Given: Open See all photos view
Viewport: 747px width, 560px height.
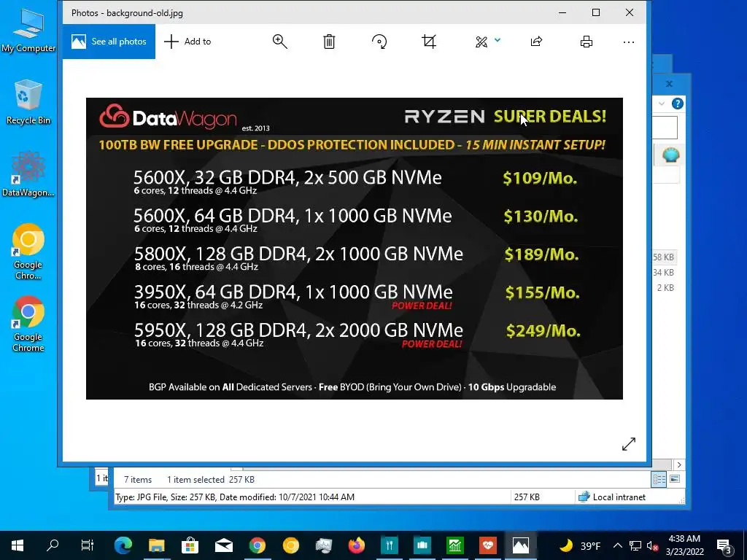Looking at the screenshot, I should coord(109,42).
